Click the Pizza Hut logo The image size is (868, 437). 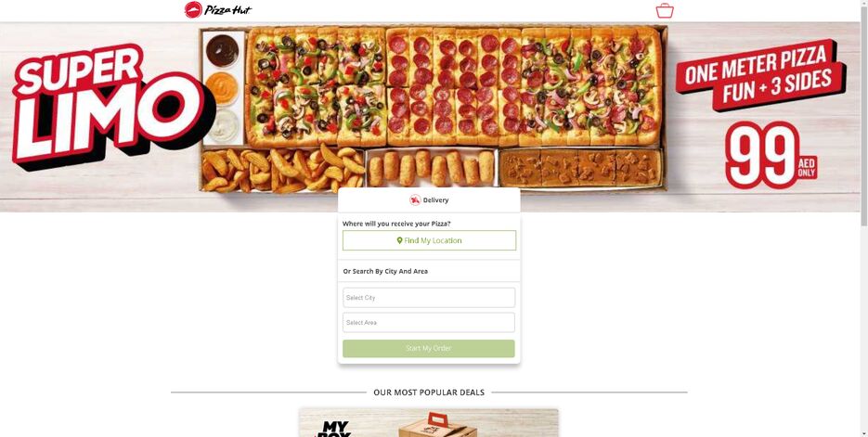(217, 10)
